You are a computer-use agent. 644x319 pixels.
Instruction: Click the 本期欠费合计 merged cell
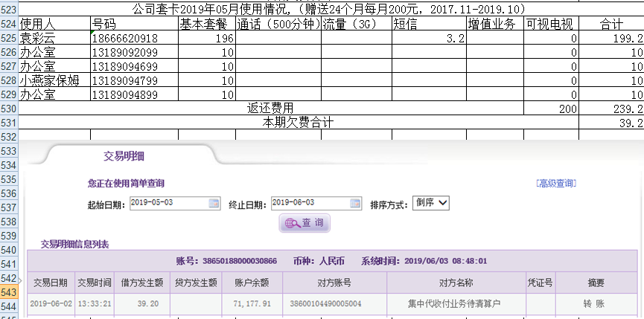298,122
